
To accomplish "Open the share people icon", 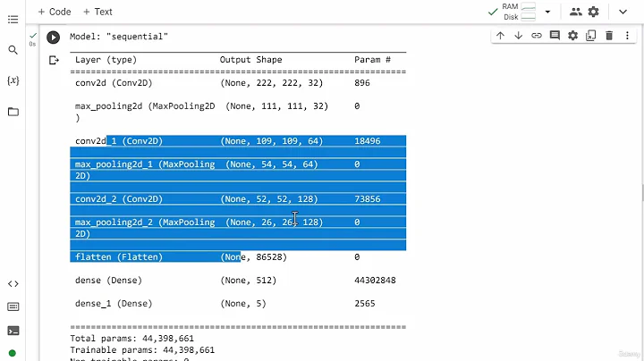I will click(x=576, y=12).
